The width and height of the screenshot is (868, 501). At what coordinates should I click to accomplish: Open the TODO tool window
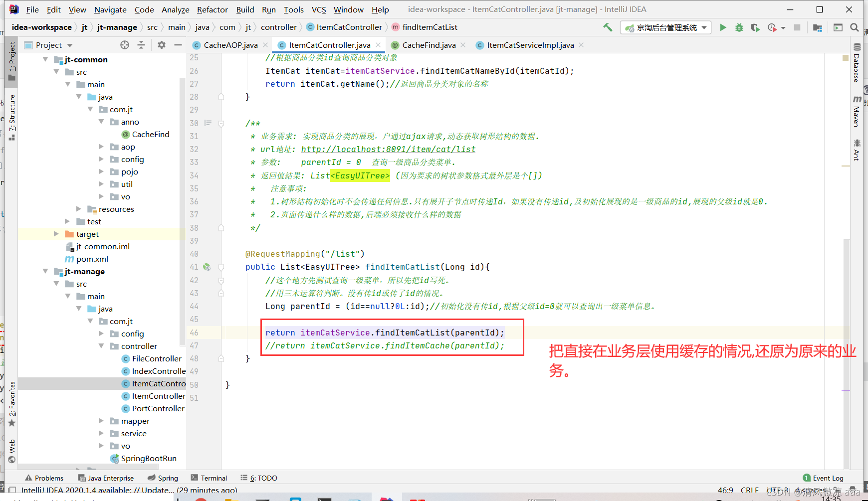(x=259, y=478)
